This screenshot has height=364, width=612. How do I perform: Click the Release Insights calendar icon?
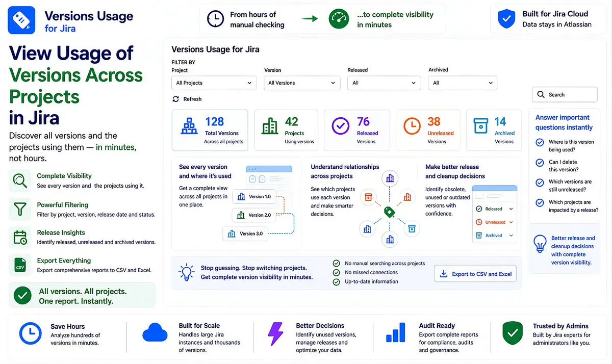pos(20,237)
